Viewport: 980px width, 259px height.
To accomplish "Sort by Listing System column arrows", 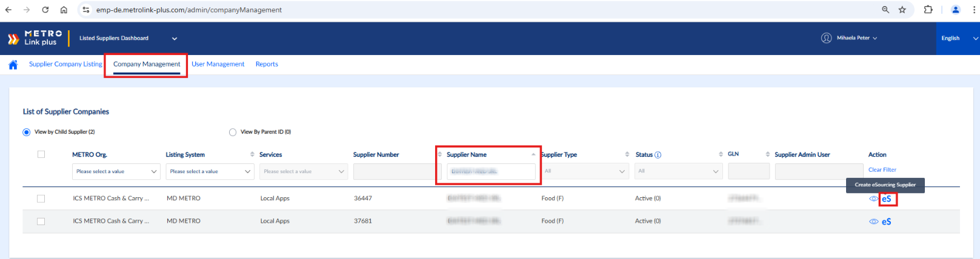I will click(252, 154).
